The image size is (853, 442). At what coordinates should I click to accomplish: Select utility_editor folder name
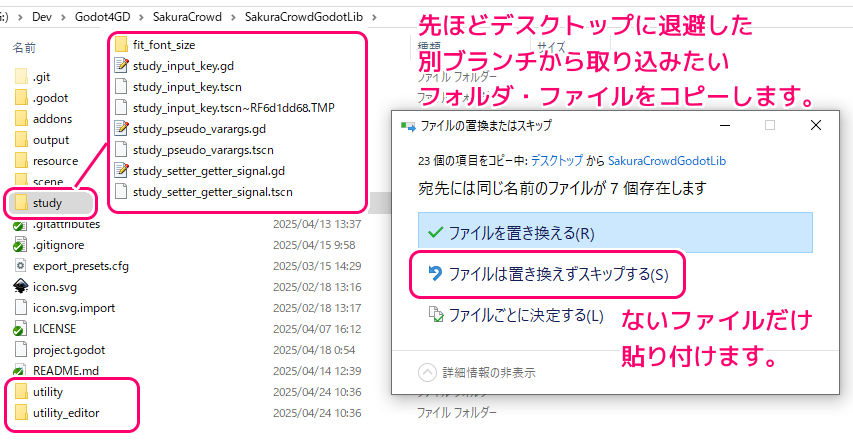[66, 413]
